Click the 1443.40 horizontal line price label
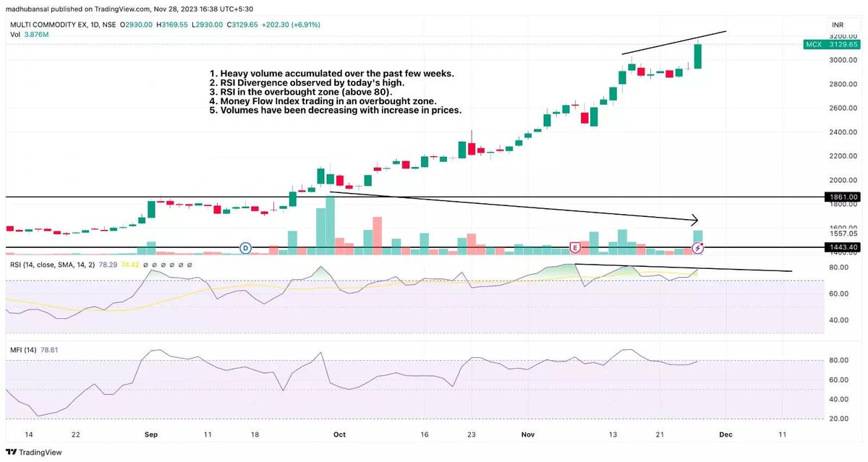 pyautogui.click(x=843, y=247)
